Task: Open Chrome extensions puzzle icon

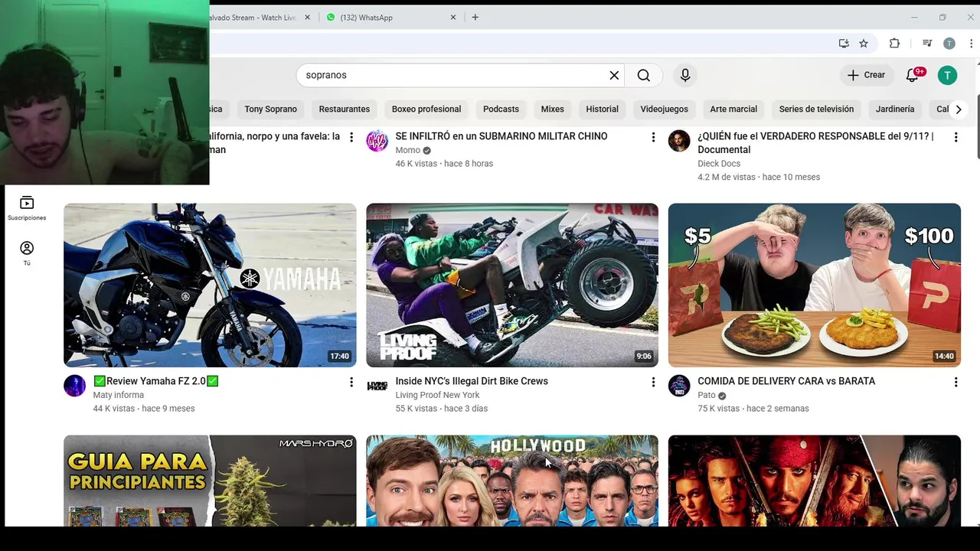Action: pyautogui.click(x=894, y=44)
